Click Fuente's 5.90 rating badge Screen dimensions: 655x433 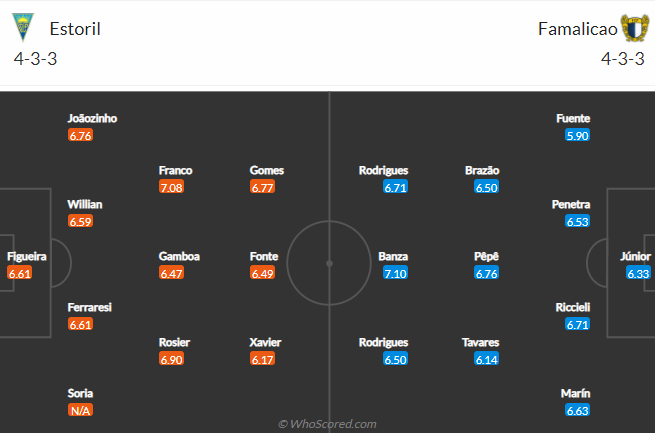pos(577,135)
